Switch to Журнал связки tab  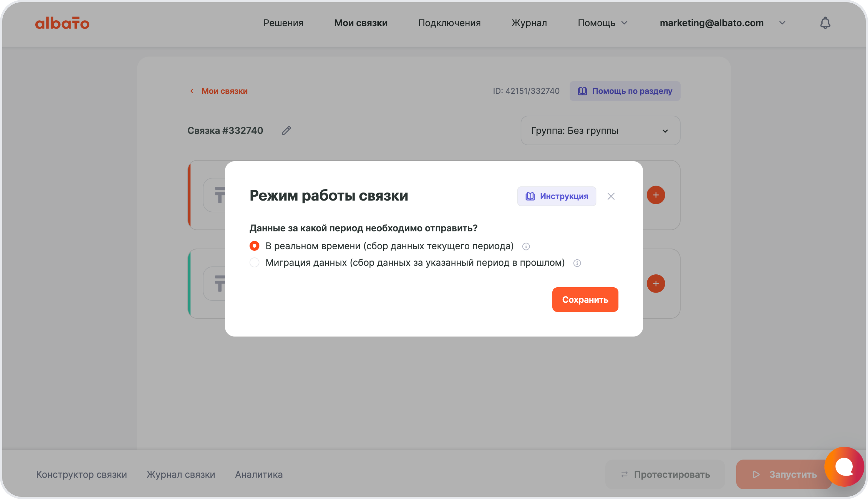pos(181,474)
